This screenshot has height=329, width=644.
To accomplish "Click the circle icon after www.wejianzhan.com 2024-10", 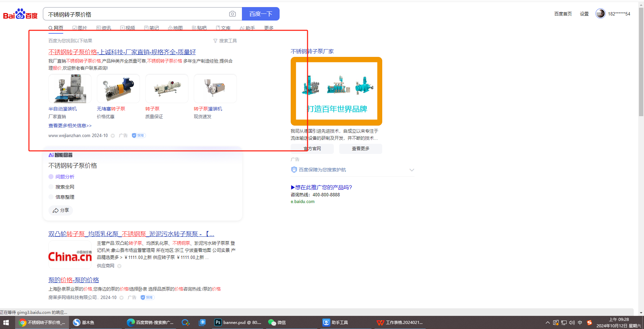I will pos(113,136).
